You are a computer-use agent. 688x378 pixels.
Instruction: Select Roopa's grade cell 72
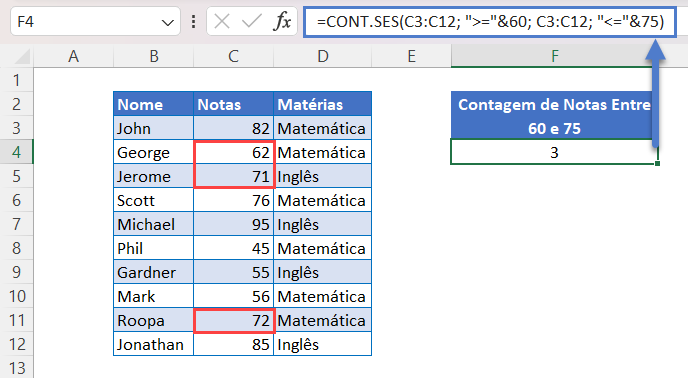pyautogui.click(x=233, y=320)
